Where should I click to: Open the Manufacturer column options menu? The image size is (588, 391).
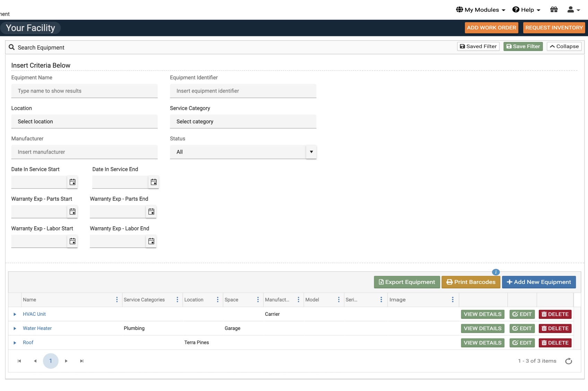click(x=299, y=299)
